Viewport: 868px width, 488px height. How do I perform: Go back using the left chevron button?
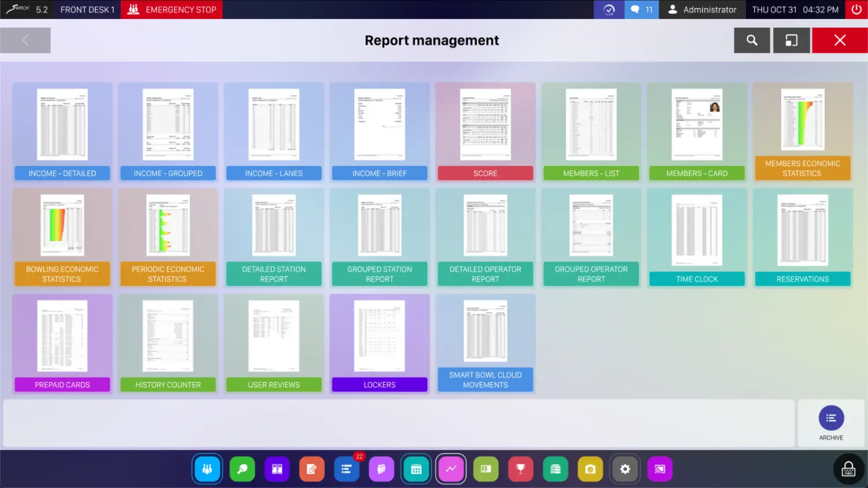tap(25, 40)
